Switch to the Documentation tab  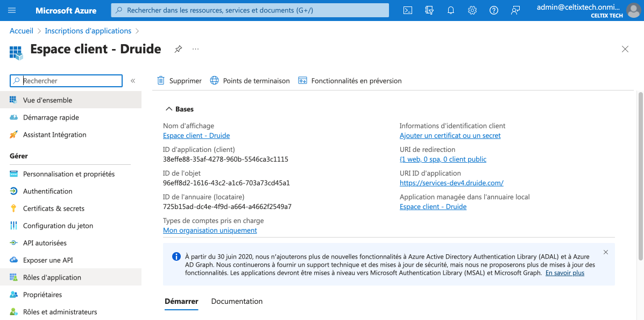pos(237,301)
